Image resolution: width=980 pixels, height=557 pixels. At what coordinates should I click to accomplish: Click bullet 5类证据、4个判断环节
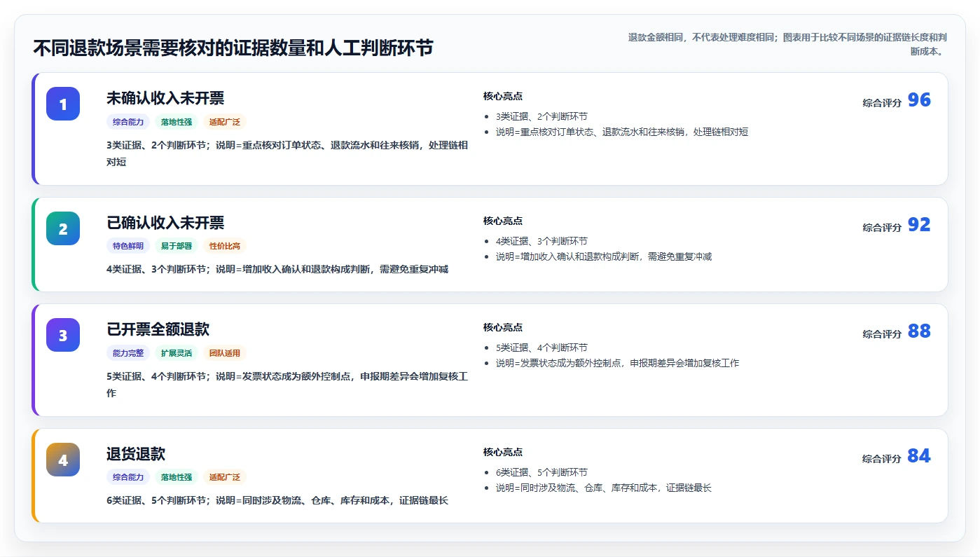tap(541, 348)
